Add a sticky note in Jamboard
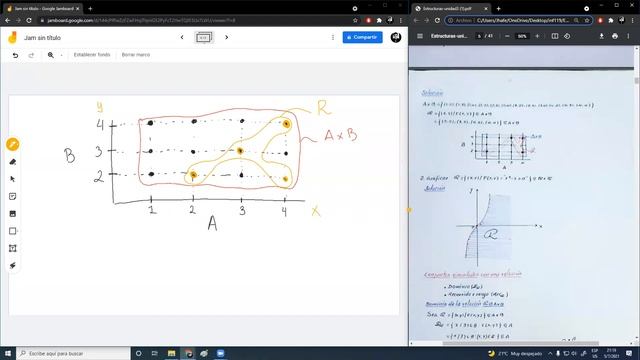640x360 pixels. coord(13,196)
